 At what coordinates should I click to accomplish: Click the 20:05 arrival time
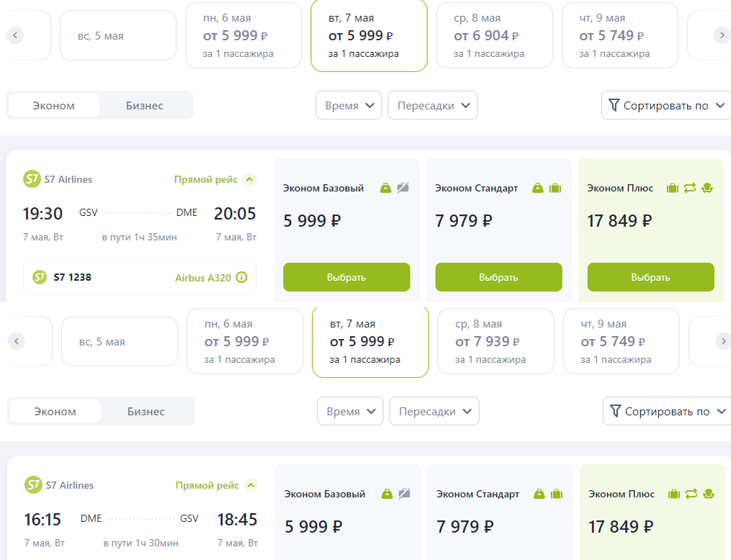[235, 213]
